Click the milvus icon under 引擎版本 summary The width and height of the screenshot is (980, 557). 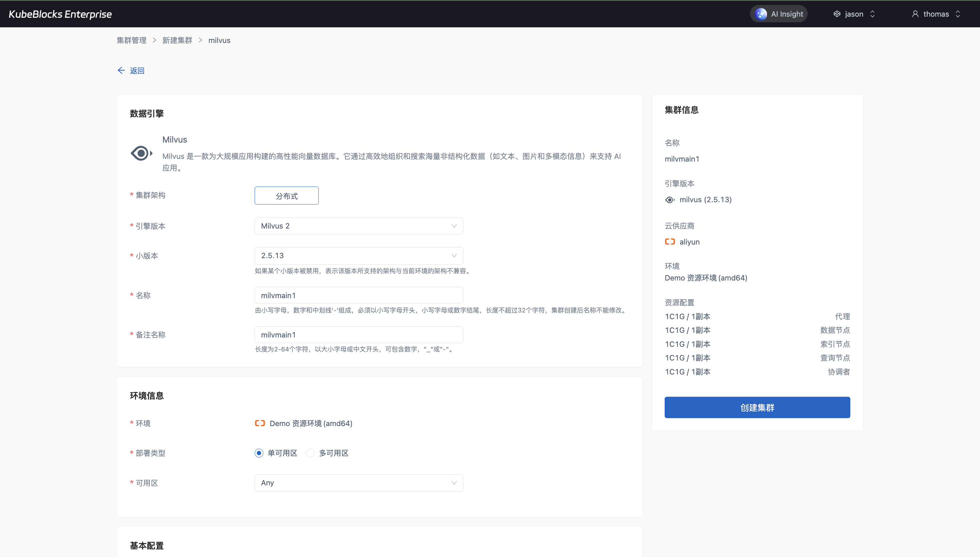tap(670, 200)
